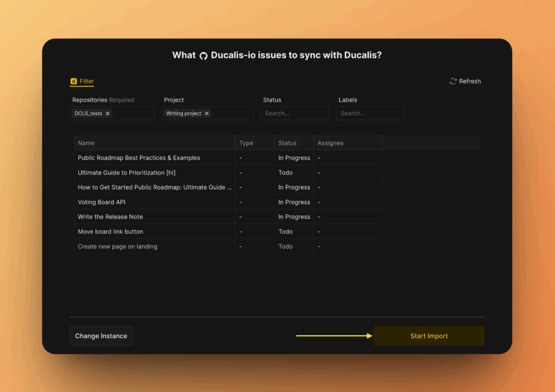555x392 pixels.
Task: Select the Move board link button issue
Action: 111,232
